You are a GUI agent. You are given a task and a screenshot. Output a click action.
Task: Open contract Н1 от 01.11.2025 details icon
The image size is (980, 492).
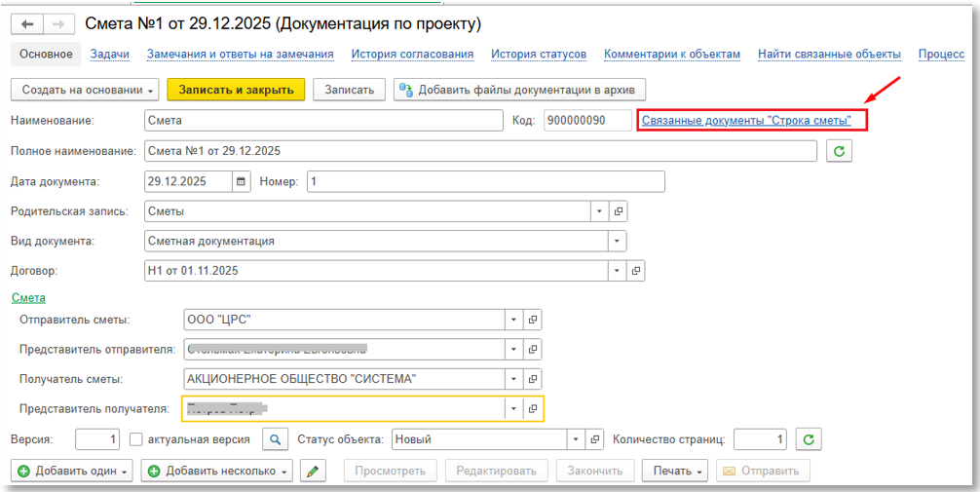[x=635, y=271]
